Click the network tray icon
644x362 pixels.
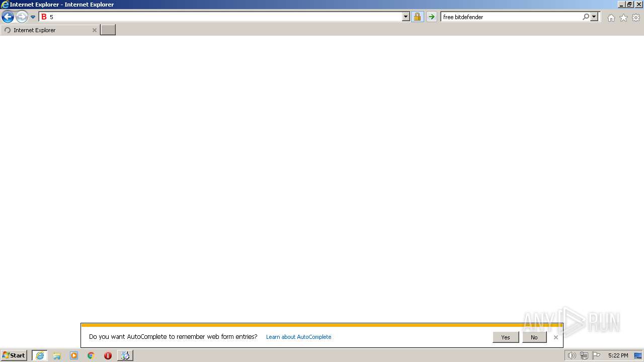[x=584, y=355]
